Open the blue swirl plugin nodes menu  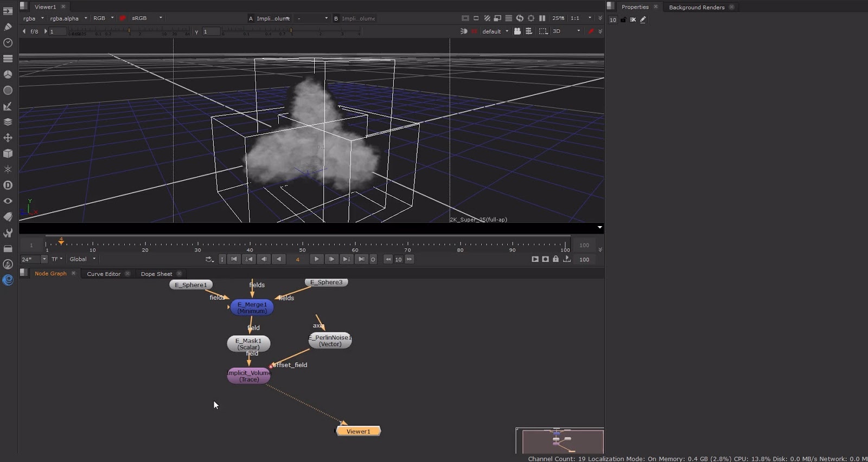(x=8, y=280)
